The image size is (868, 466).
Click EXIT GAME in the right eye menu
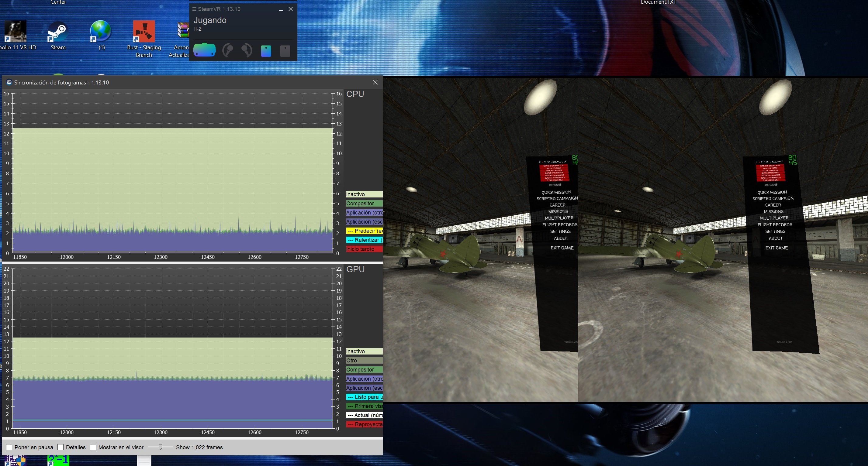776,248
